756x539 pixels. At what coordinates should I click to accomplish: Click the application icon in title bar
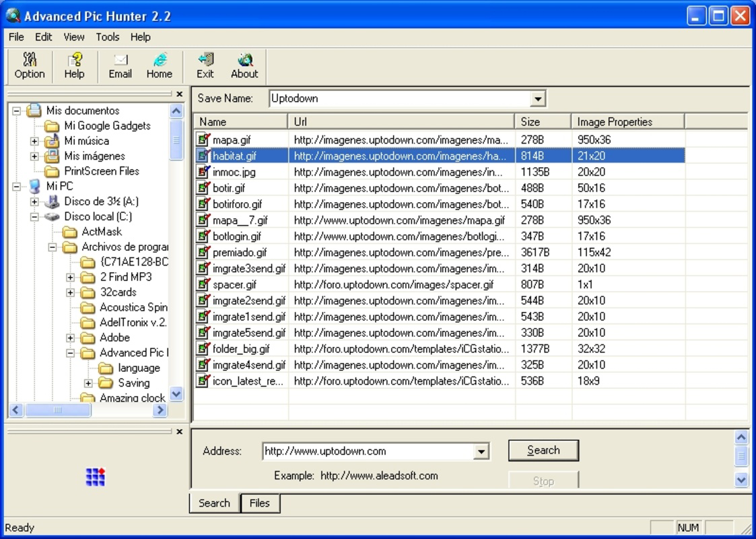13,16
